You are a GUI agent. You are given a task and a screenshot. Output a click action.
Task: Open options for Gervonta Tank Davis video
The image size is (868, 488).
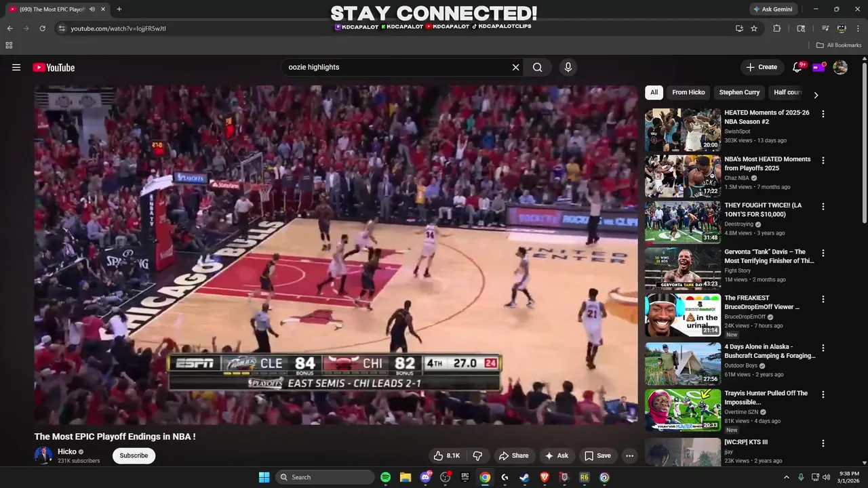click(823, 253)
